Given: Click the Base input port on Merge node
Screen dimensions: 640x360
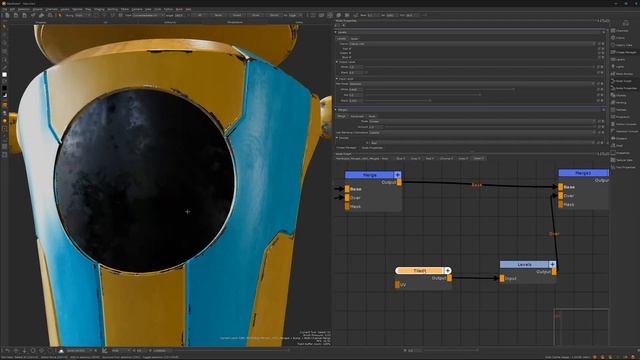Looking at the screenshot, I should click(x=347, y=189).
